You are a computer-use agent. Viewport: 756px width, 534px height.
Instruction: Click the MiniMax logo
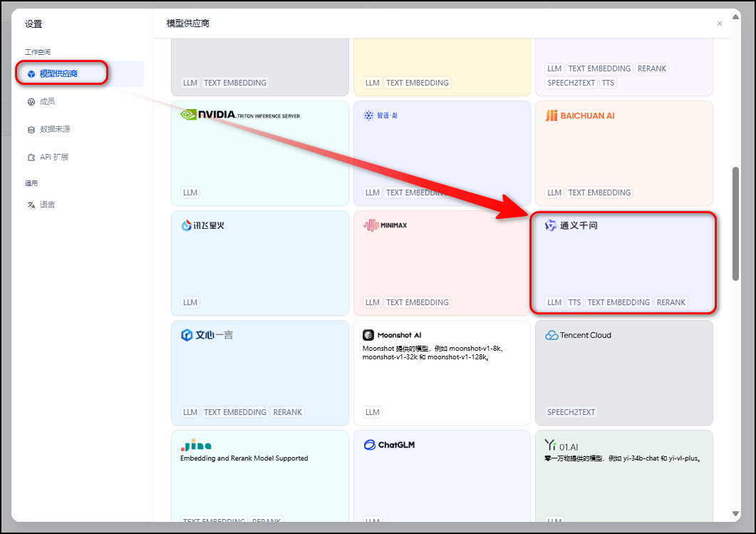(x=385, y=225)
